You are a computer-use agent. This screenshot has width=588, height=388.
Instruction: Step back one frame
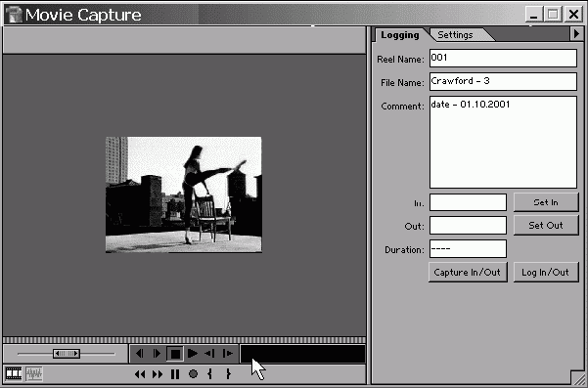pyautogui.click(x=140, y=353)
